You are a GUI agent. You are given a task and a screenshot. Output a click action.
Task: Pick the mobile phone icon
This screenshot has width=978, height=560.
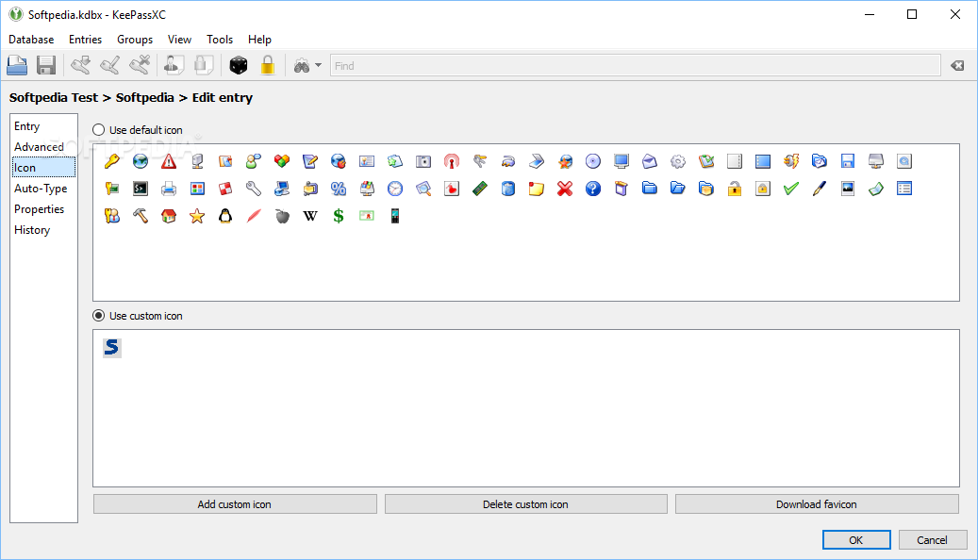[x=395, y=216]
